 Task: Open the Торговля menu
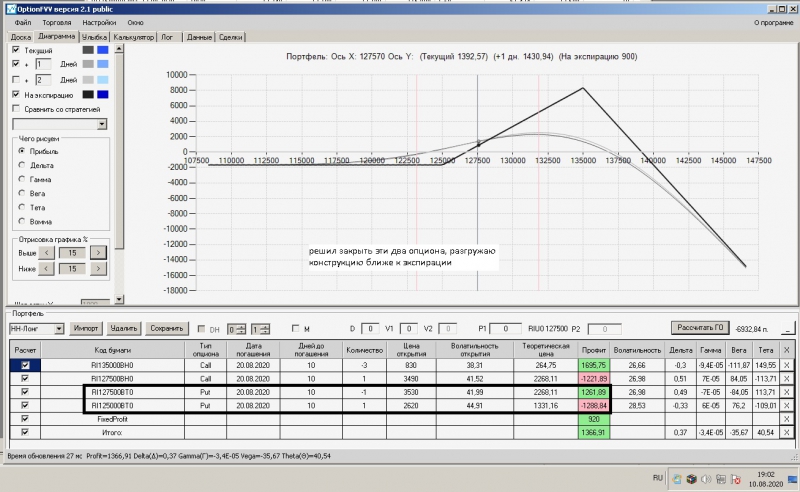click(x=57, y=22)
